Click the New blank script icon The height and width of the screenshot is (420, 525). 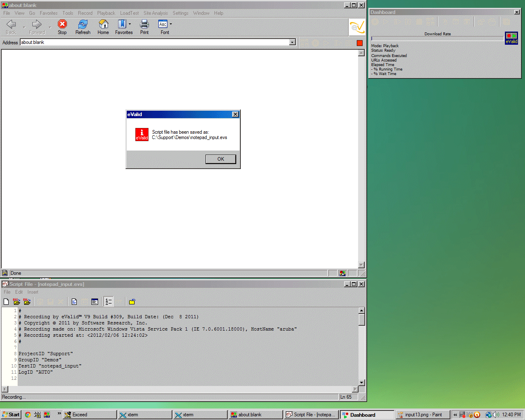click(x=6, y=302)
